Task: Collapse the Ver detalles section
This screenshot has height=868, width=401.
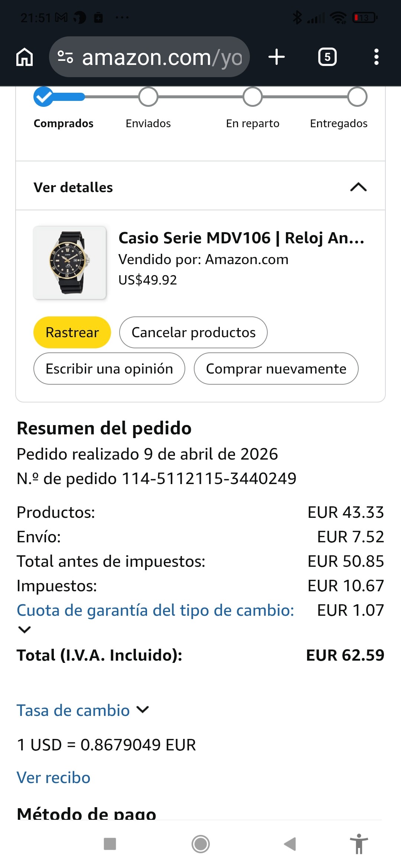Action: coord(358,187)
